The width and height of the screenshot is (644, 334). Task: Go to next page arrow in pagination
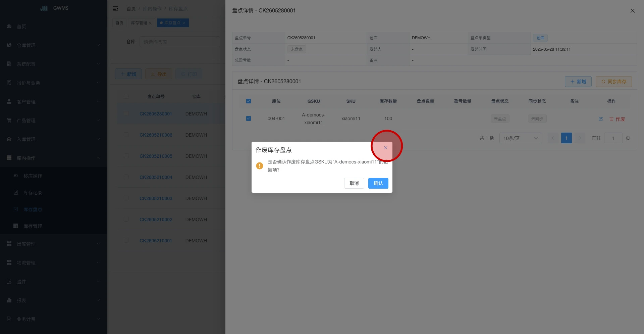(x=580, y=138)
